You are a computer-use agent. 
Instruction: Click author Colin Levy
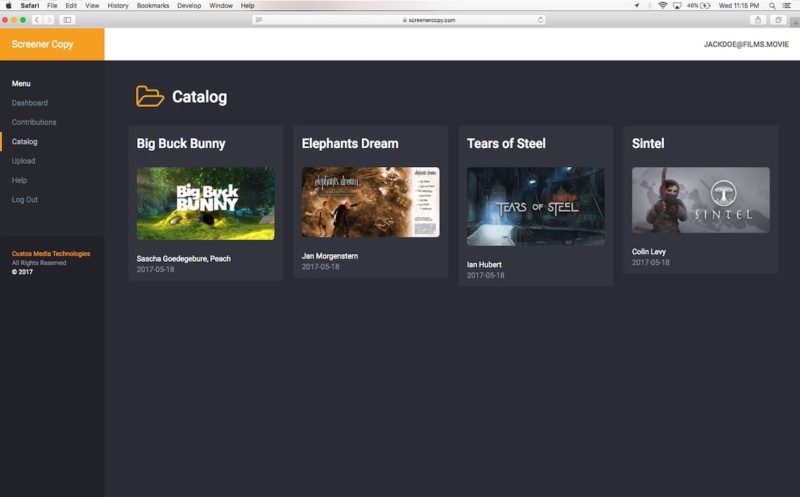(x=649, y=252)
